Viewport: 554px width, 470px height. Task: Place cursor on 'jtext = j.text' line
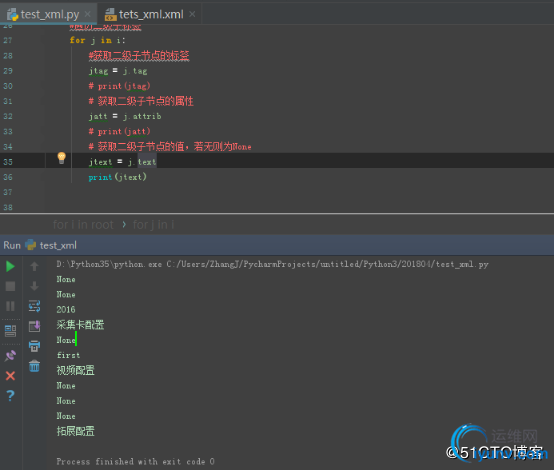(x=122, y=162)
